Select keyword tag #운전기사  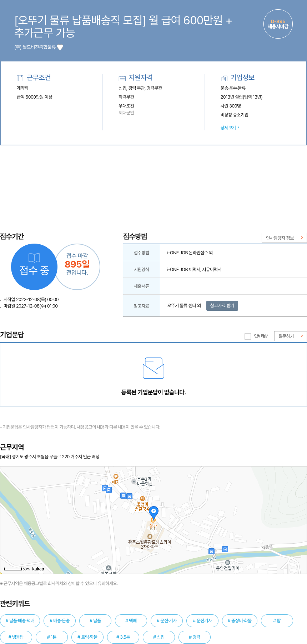pyautogui.click(x=202, y=620)
